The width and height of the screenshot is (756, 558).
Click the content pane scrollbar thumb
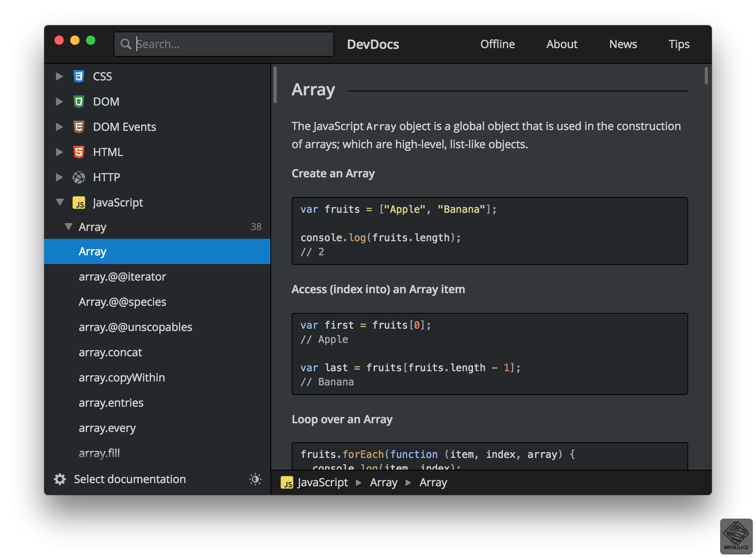coord(706,76)
